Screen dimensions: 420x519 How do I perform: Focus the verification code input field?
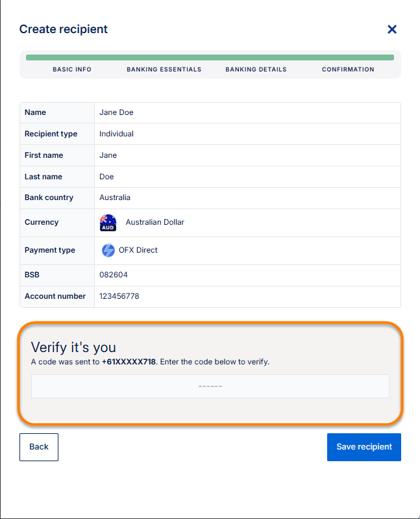(210, 386)
